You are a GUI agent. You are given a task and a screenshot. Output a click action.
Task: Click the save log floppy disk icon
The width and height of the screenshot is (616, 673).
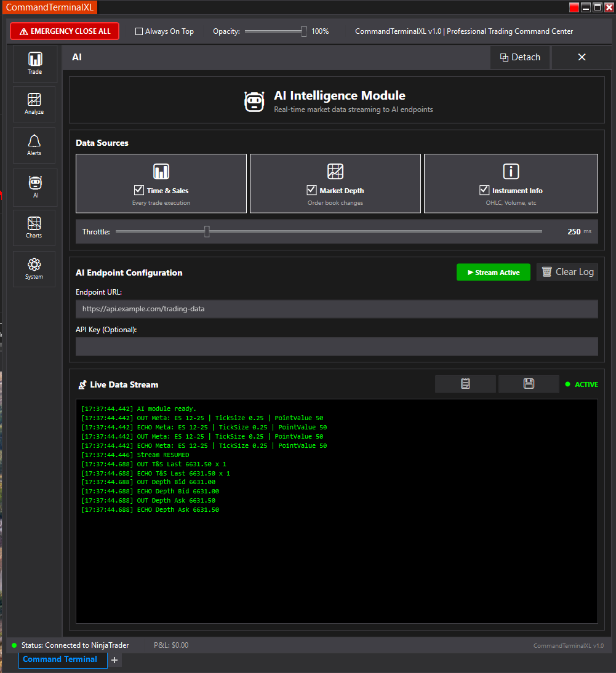pyautogui.click(x=529, y=384)
